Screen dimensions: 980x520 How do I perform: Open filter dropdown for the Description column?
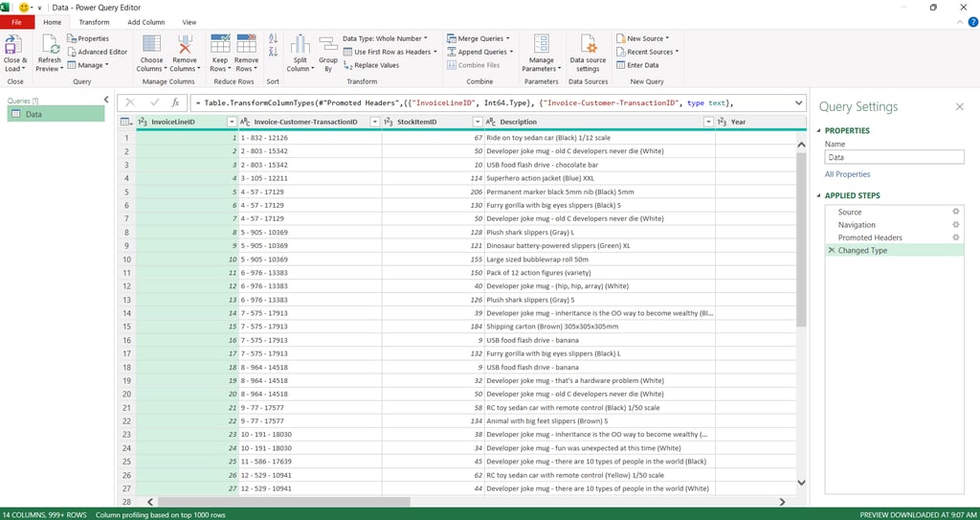(708, 122)
